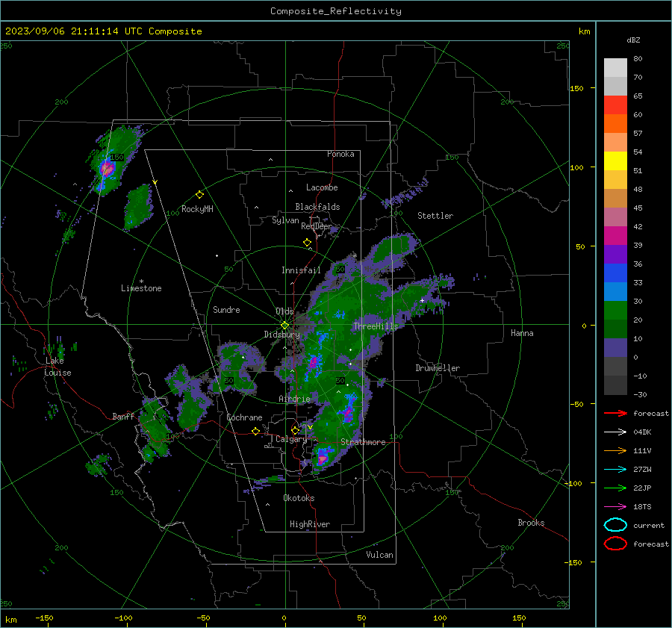The image size is (672, 628).
Task: Click the intense storm cell south of Strathmore
Action: click(x=323, y=458)
